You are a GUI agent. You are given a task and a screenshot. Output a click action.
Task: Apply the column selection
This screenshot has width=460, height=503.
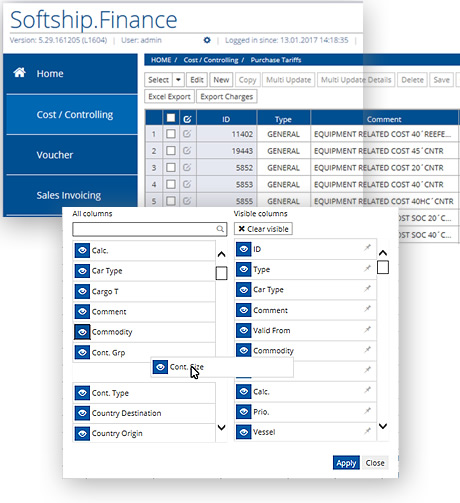[346, 463]
